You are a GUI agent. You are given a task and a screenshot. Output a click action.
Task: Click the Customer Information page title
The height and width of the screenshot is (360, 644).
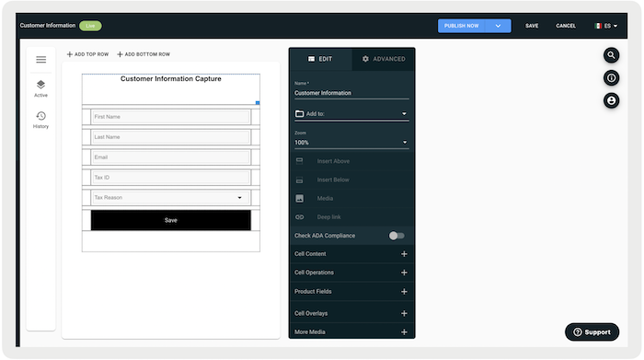point(48,26)
